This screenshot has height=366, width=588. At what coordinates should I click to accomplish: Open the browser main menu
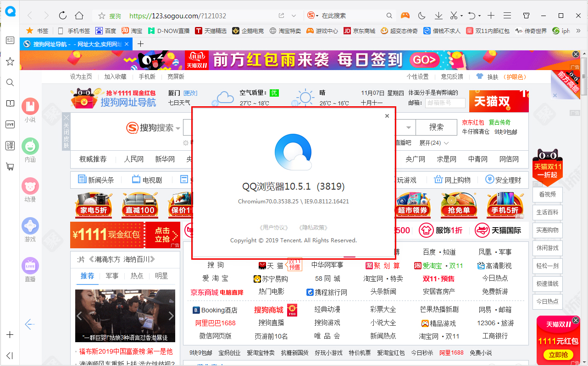507,15
